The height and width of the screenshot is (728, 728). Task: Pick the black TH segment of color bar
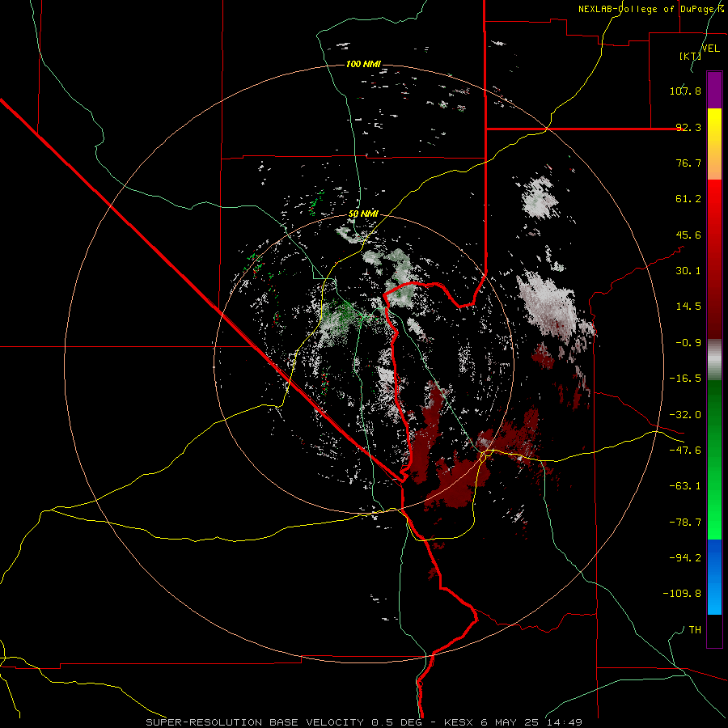click(x=714, y=630)
